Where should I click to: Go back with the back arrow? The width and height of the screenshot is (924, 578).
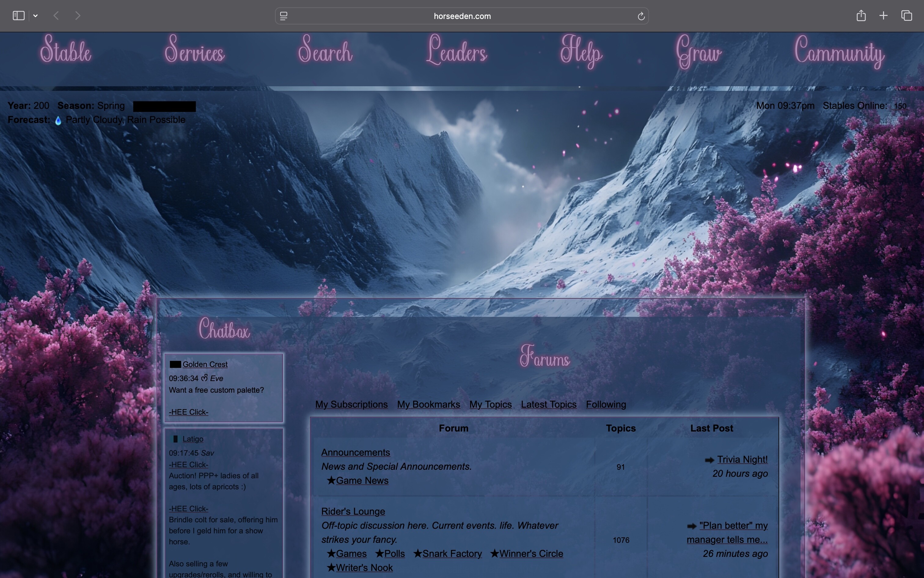56,16
